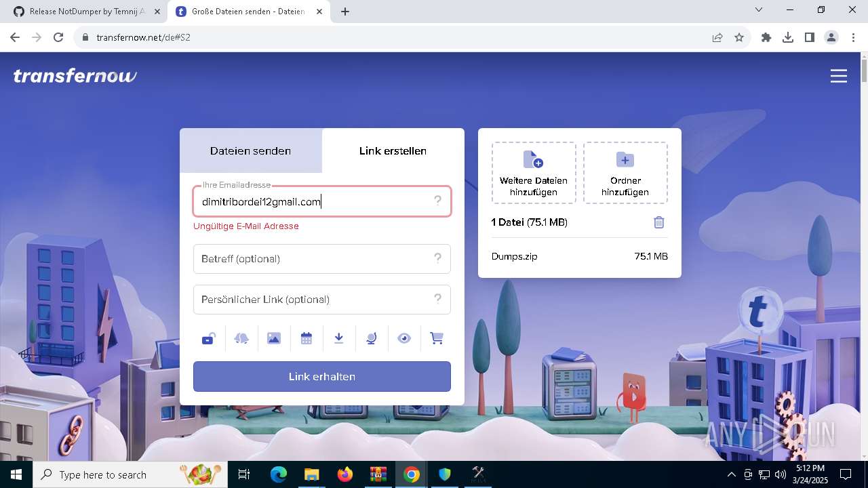Open the Windows Start menu
The width and height of the screenshot is (868, 488).
pos(16,474)
